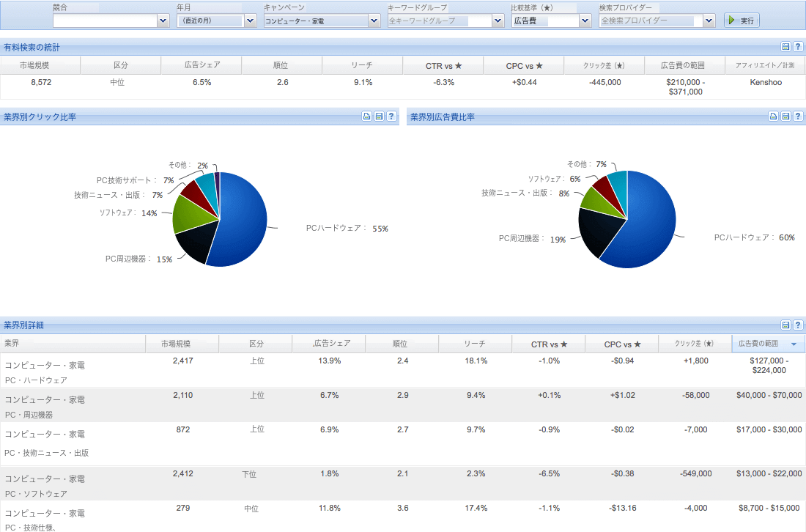Sort 業界別詳細 table by 順位 column

pyautogui.click(x=402, y=344)
